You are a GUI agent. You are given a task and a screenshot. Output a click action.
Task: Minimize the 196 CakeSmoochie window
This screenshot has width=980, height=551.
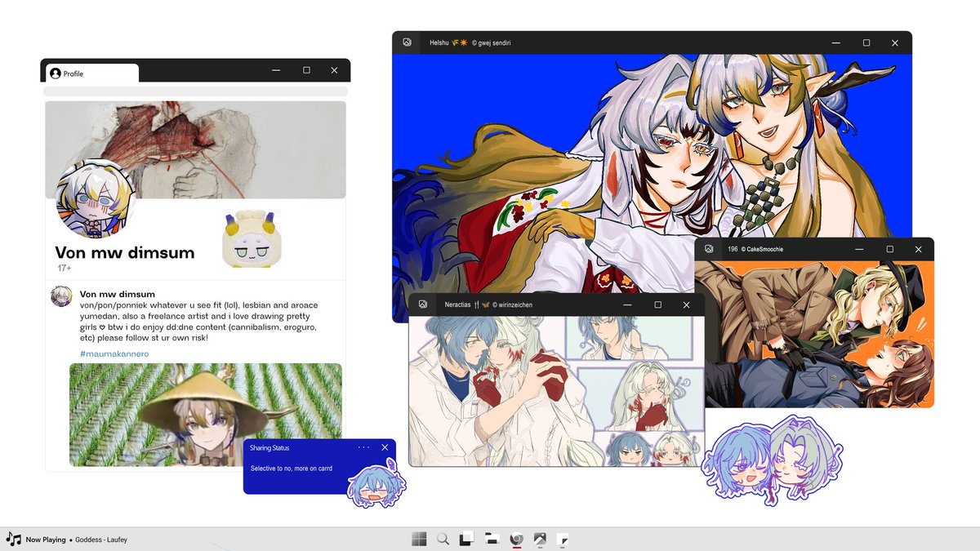pyautogui.click(x=860, y=250)
